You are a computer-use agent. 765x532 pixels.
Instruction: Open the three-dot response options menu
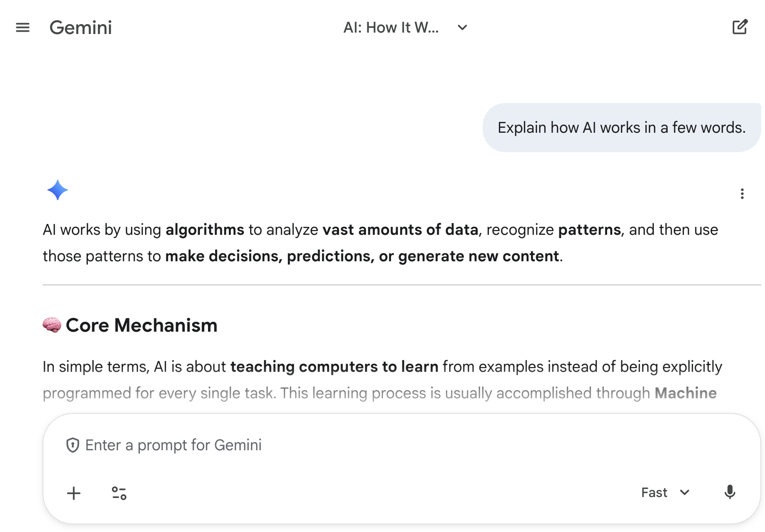coord(742,194)
